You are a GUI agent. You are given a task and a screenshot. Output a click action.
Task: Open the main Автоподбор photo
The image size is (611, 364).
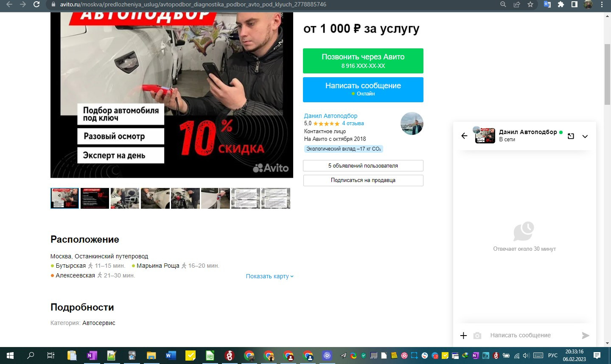coord(172,95)
